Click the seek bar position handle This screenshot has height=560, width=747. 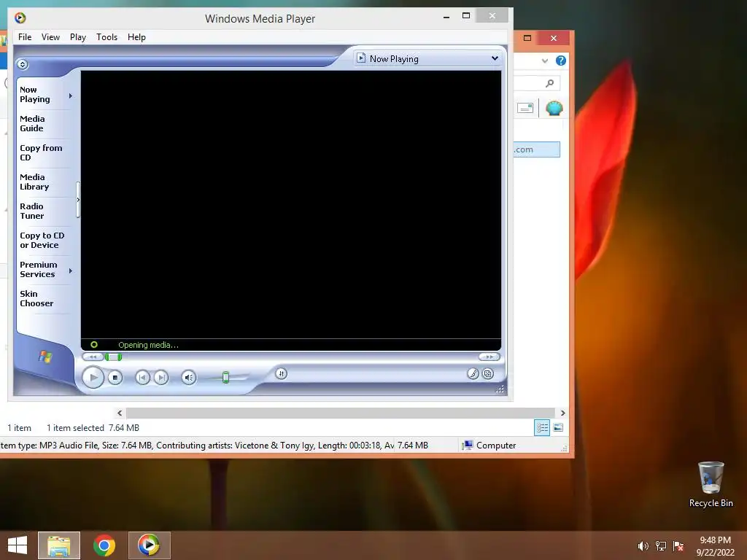(x=113, y=357)
